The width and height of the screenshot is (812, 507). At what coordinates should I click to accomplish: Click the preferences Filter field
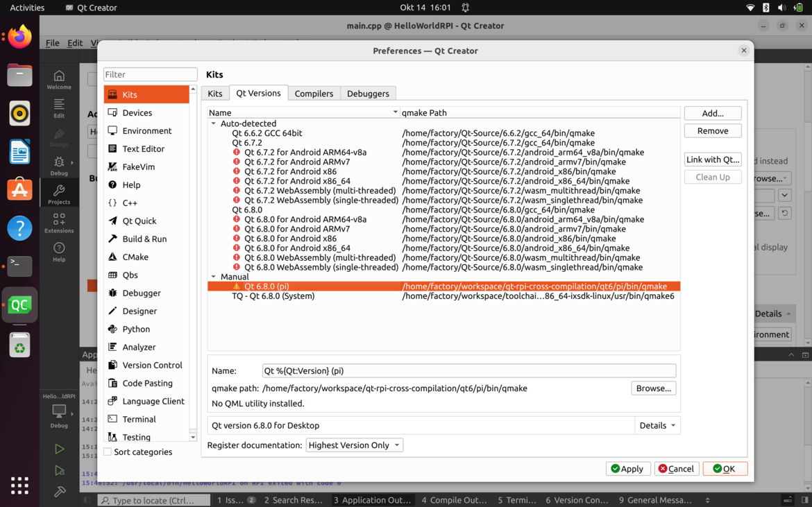pyautogui.click(x=150, y=74)
